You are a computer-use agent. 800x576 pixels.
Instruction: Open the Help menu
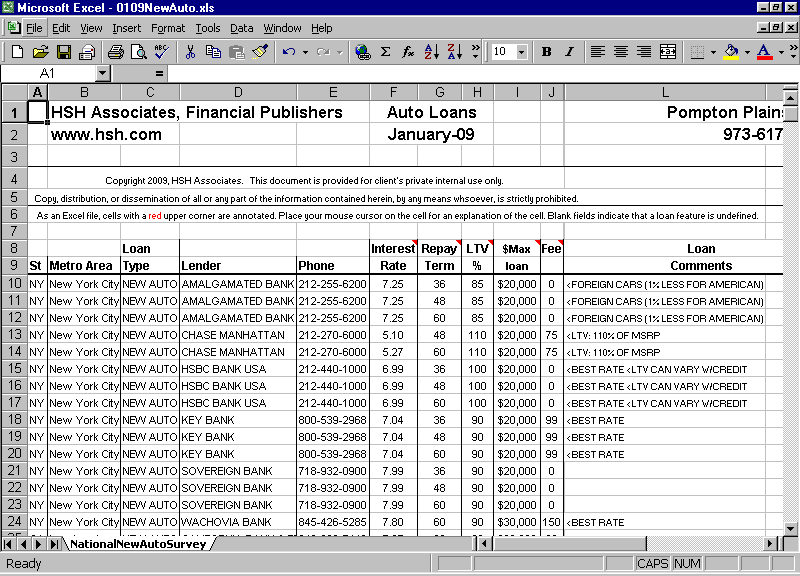tap(321, 28)
